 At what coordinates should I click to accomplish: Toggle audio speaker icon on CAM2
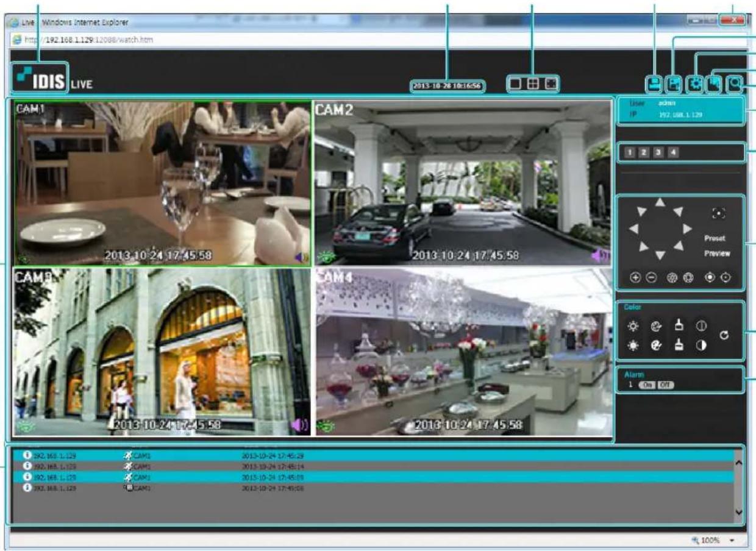(599, 256)
